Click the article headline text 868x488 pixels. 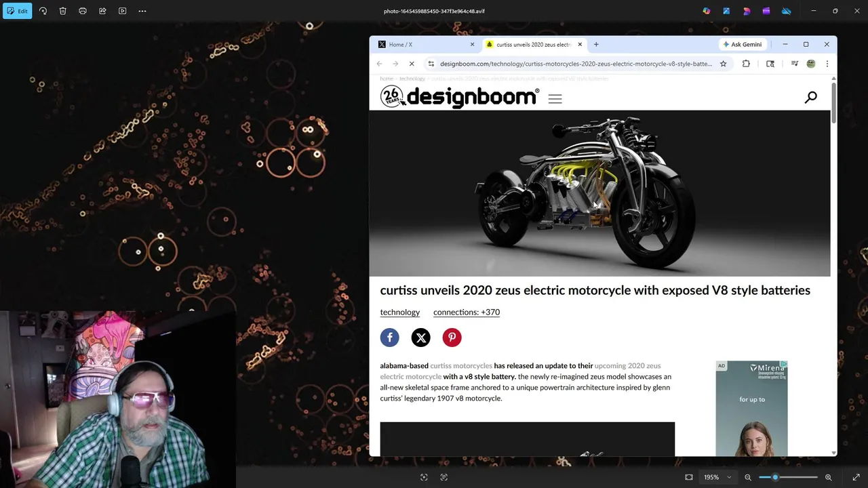(x=595, y=290)
